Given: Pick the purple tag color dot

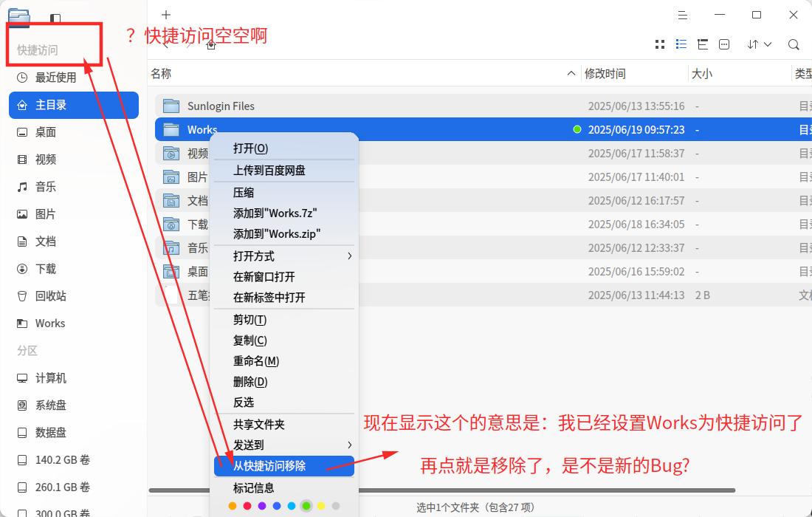Looking at the screenshot, I should click(x=262, y=506).
